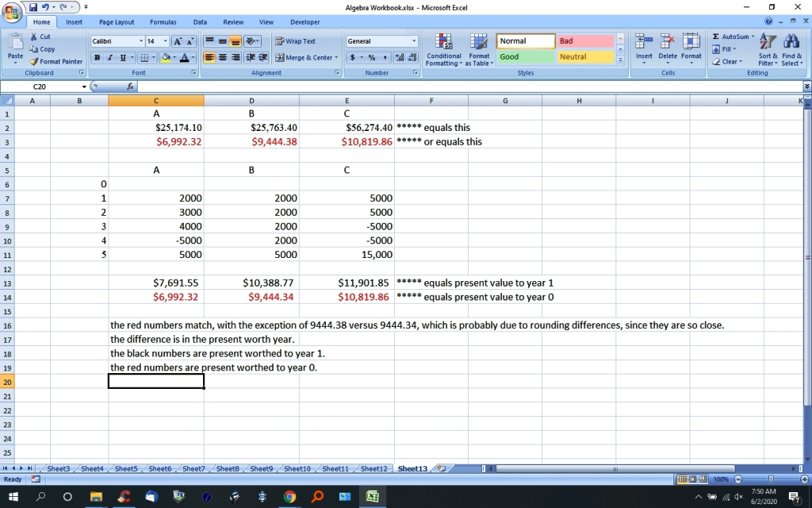812x508 pixels.
Task: Select column C header
Action: (x=156, y=101)
